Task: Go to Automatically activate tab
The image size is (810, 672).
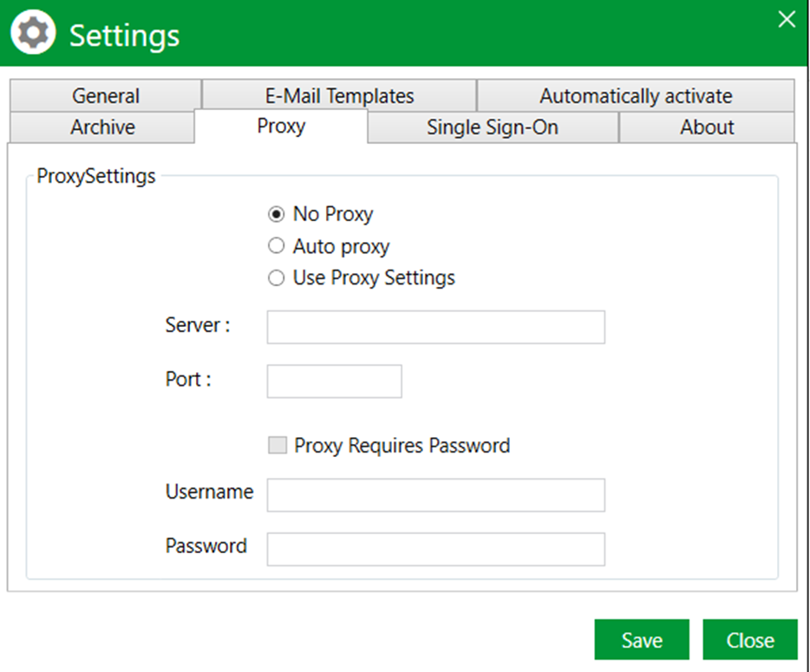Action: [x=636, y=95]
